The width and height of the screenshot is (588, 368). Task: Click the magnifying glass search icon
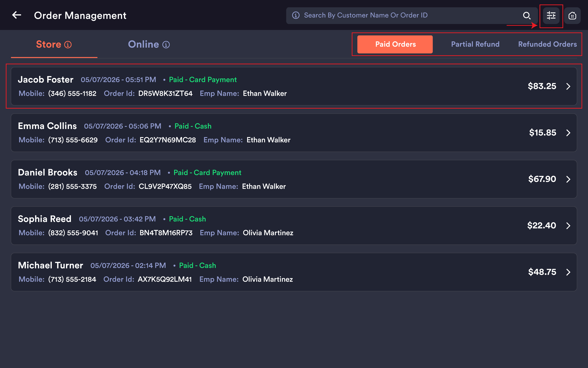[x=527, y=16]
